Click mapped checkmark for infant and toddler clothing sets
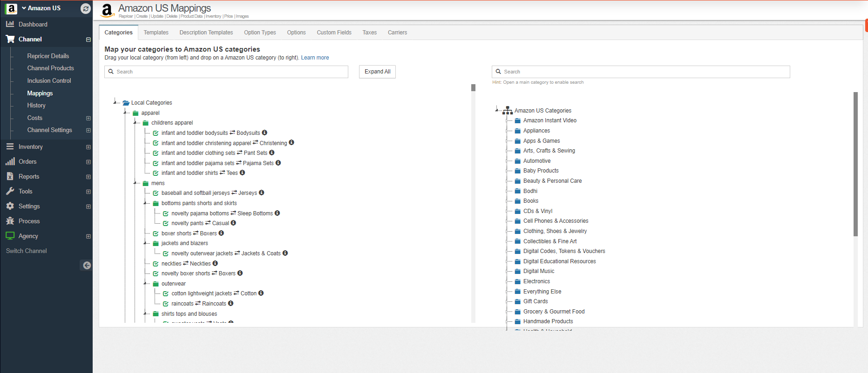The width and height of the screenshot is (868, 373). [156, 153]
